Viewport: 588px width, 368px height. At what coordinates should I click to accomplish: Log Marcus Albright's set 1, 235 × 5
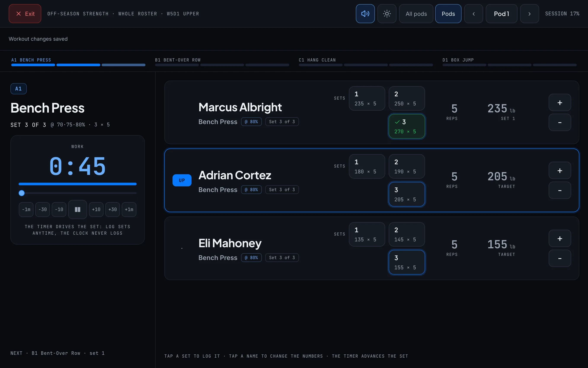367,98
